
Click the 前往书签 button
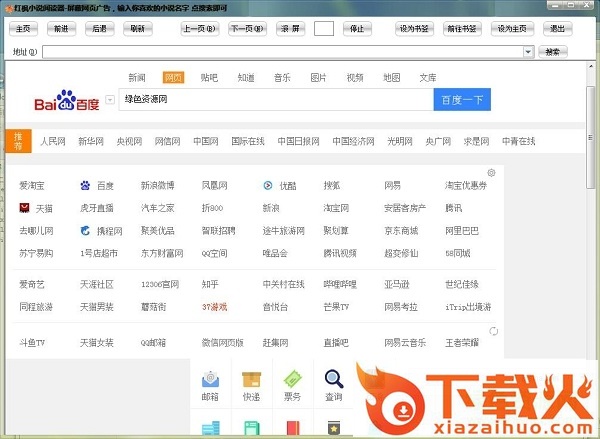click(462, 29)
